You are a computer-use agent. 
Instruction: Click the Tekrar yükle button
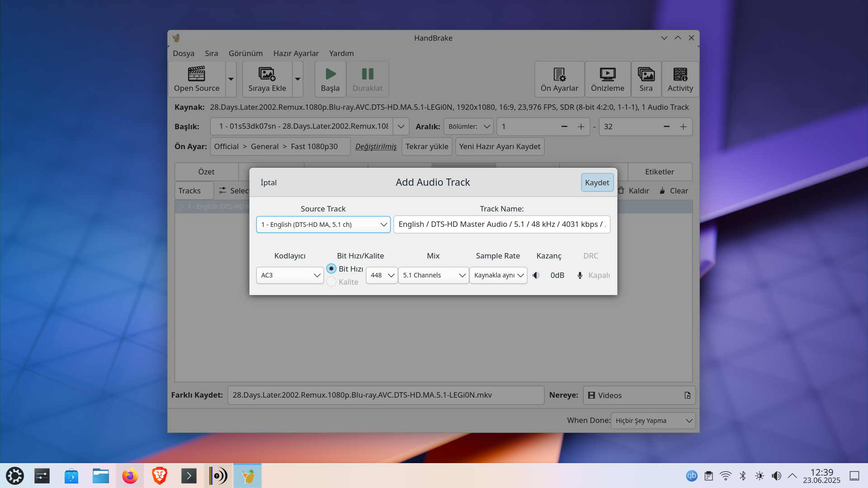coord(427,146)
